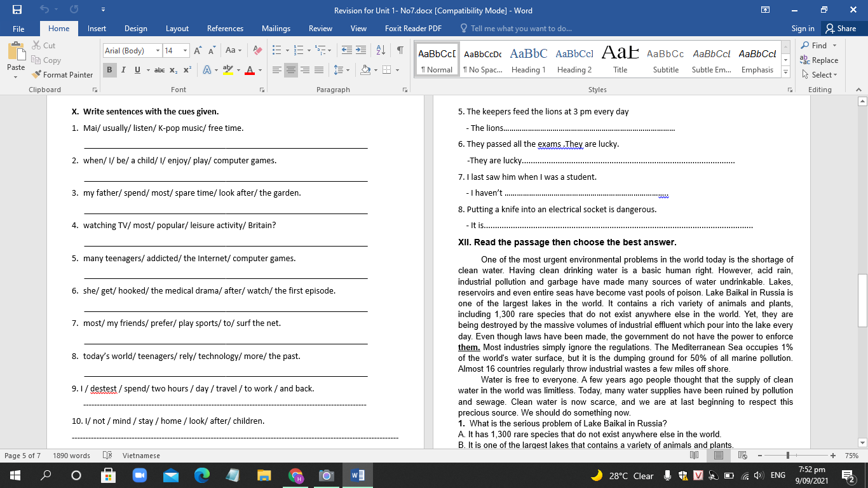
Task: Toggle Underline formatting
Action: 137,70
